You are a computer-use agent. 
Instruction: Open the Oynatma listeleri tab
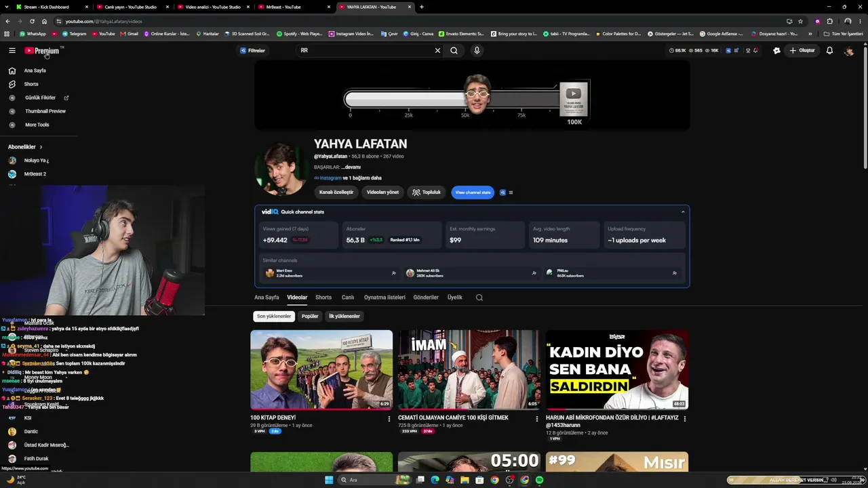(384, 298)
